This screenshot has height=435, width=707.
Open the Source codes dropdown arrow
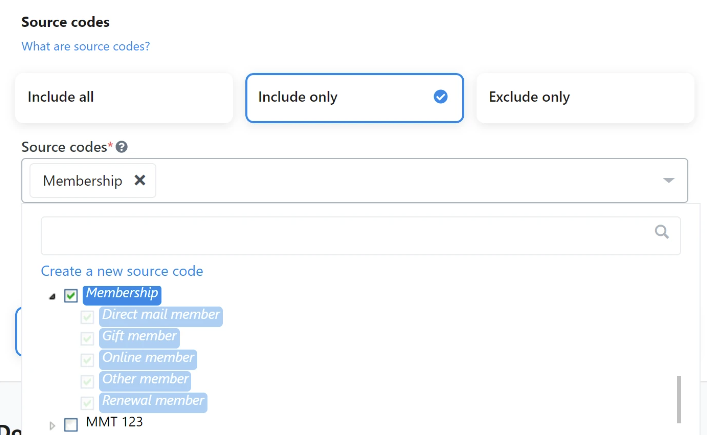point(668,180)
